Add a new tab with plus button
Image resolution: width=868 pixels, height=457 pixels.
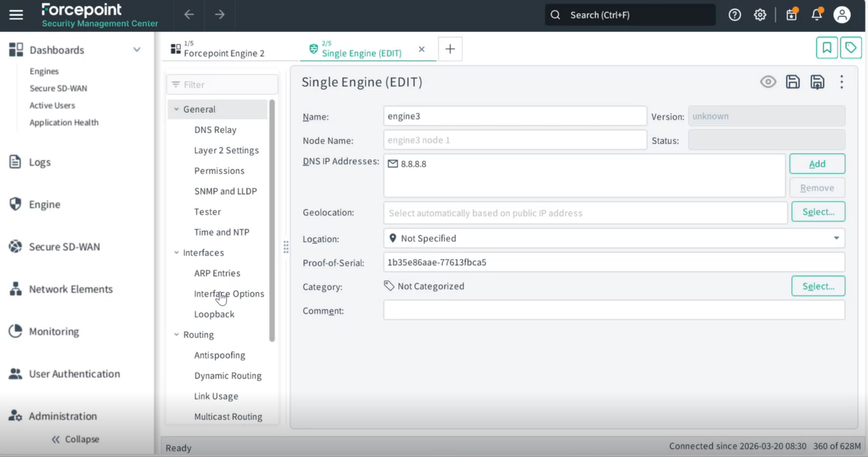coord(450,49)
